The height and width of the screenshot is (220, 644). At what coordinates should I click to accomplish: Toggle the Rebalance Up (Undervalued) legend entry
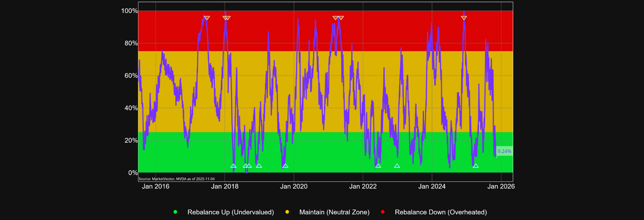coord(230,212)
